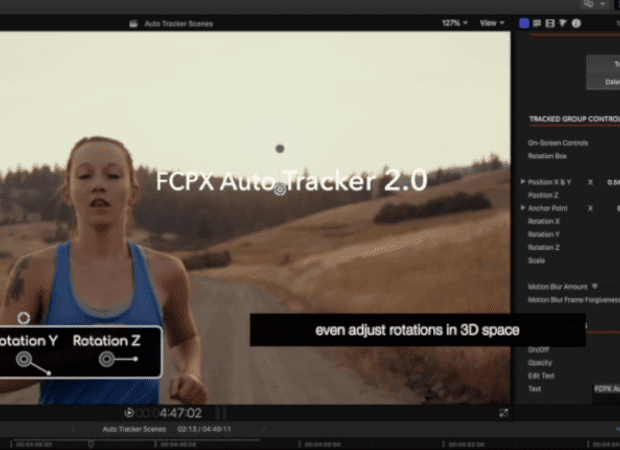This screenshot has width=620, height=450.
Task: Click the On/Off parameter label
Action: click(538, 350)
